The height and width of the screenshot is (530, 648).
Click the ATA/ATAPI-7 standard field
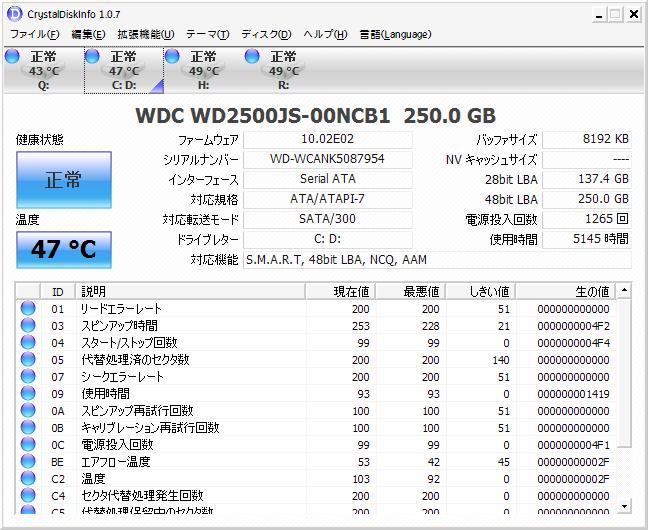(328, 199)
